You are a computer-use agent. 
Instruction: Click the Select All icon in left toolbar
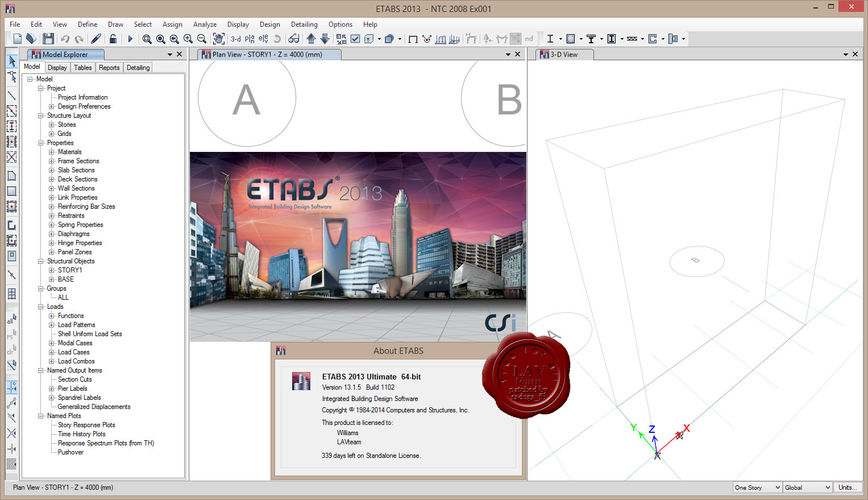pos(11,320)
